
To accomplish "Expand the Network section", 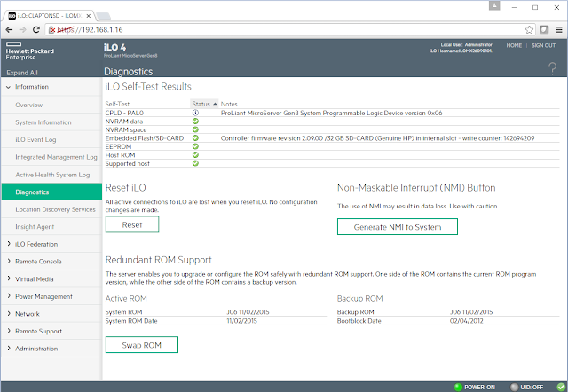I will coord(9,313).
